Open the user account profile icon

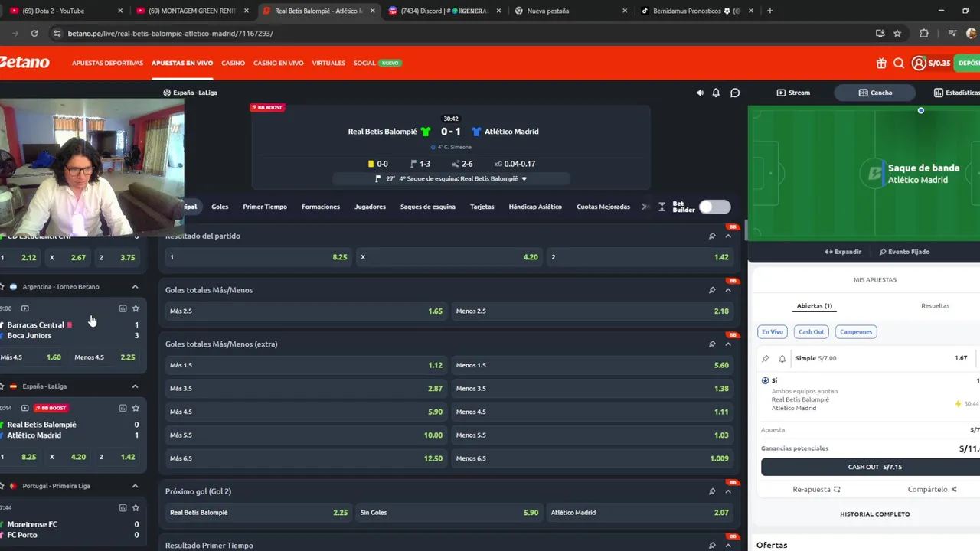point(919,64)
